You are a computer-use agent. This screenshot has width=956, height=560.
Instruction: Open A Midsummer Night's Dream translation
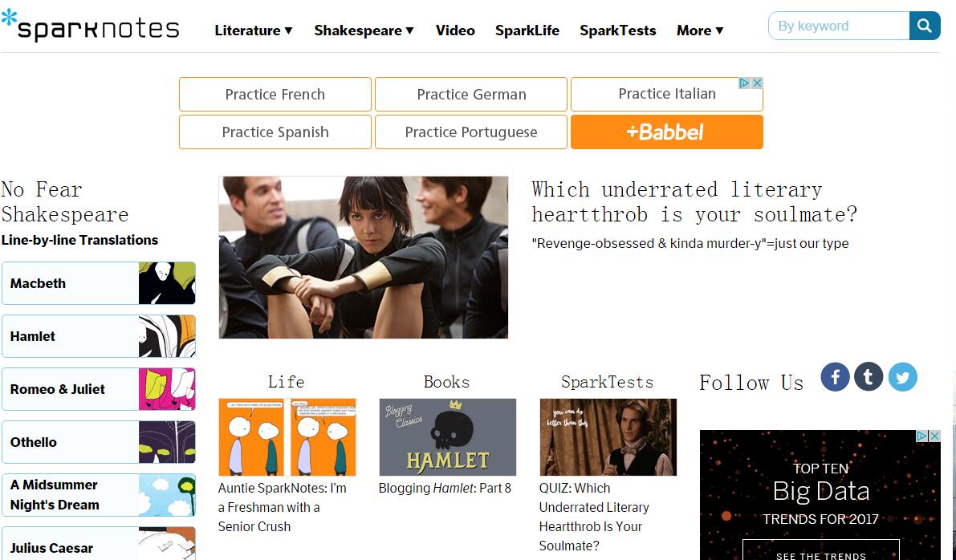pyautogui.click(x=99, y=495)
